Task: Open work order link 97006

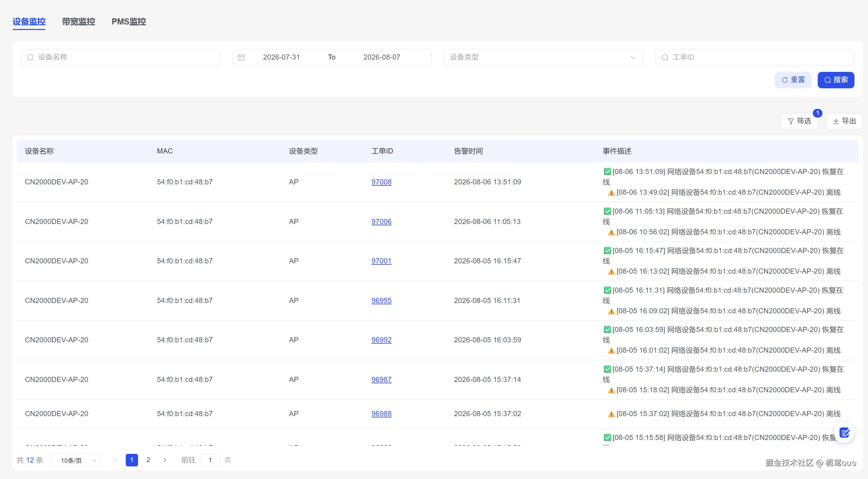Action: click(x=381, y=222)
